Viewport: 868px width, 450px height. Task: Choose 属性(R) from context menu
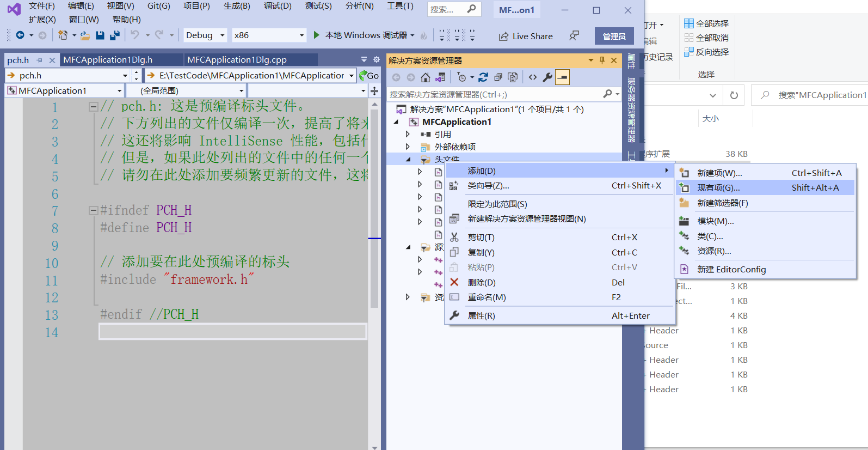(x=560, y=316)
